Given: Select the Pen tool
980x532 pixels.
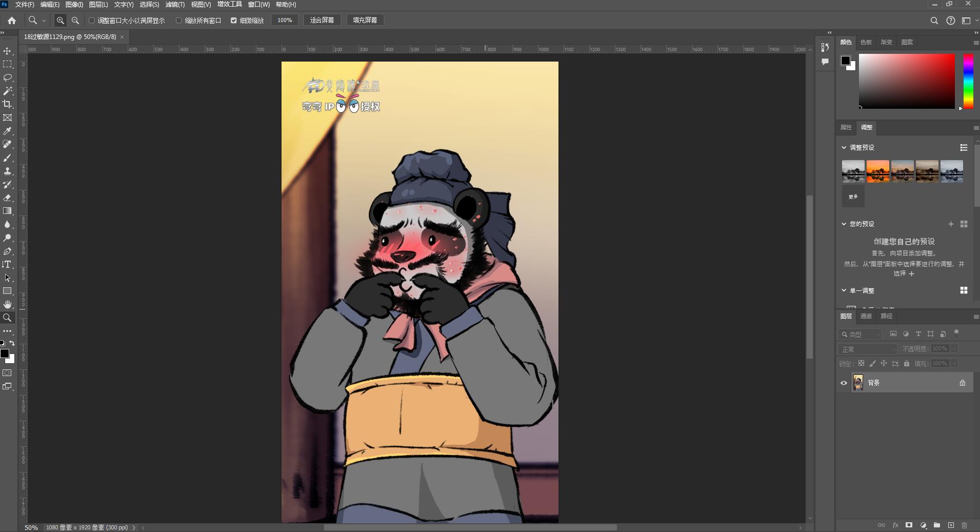Looking at the screenshot, I should point(7,251).
